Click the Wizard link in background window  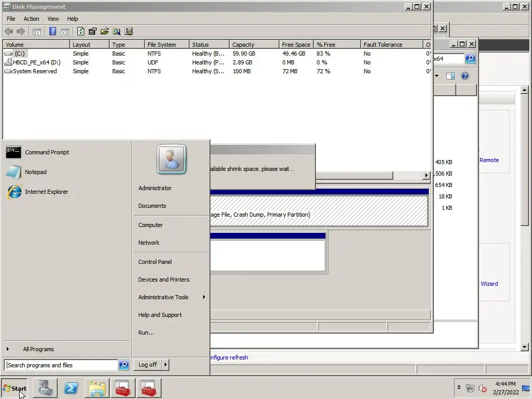[x=489, y=284]
